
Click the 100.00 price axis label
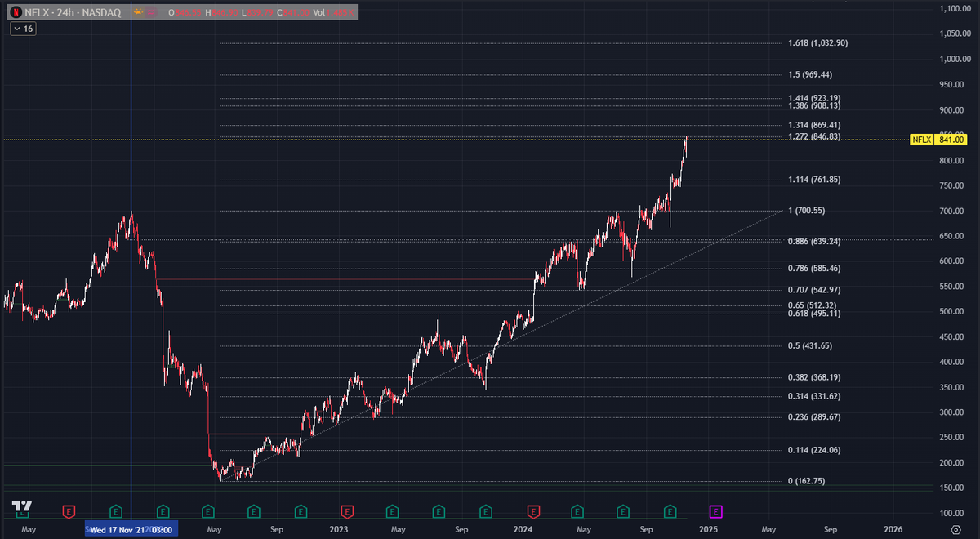pos(950,513)
